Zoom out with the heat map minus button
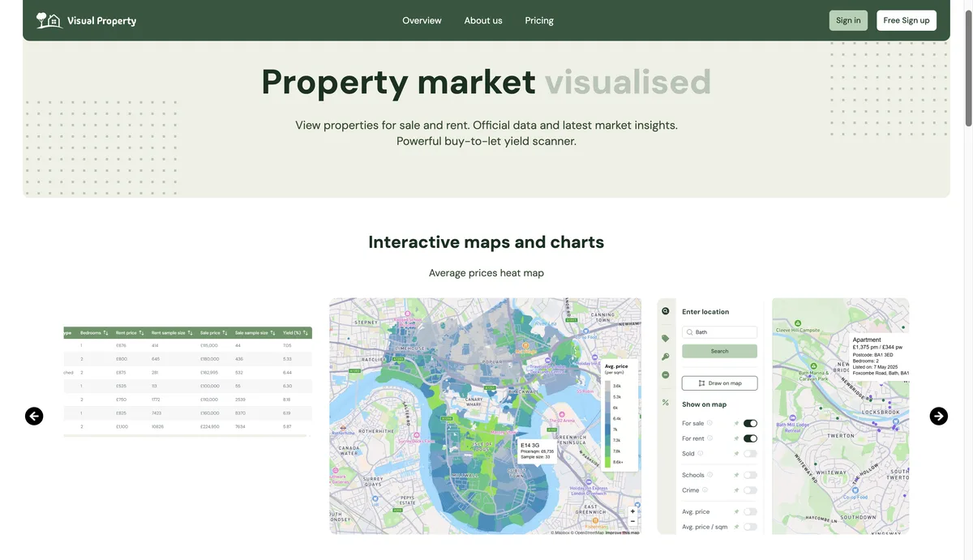The image size is (973, 560). pos(633,521)
